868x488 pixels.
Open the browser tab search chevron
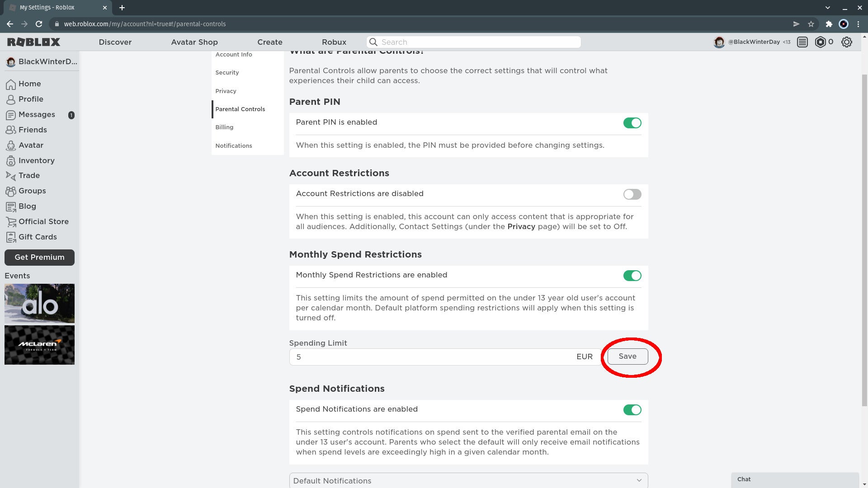pyautogui.click(x=827, y=8)
